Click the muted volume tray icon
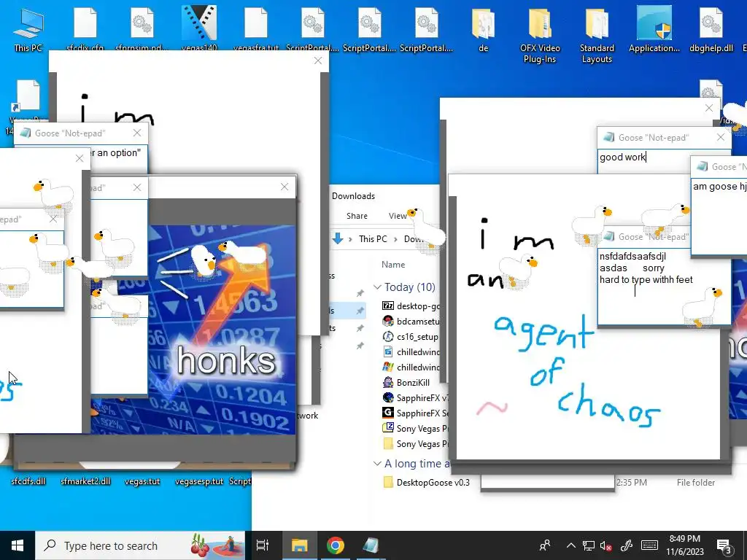 (x=606, y=545)
